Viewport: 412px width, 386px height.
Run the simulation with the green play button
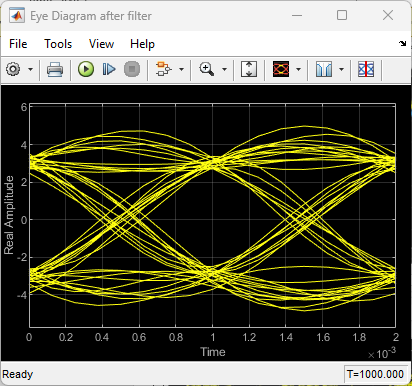86,69
